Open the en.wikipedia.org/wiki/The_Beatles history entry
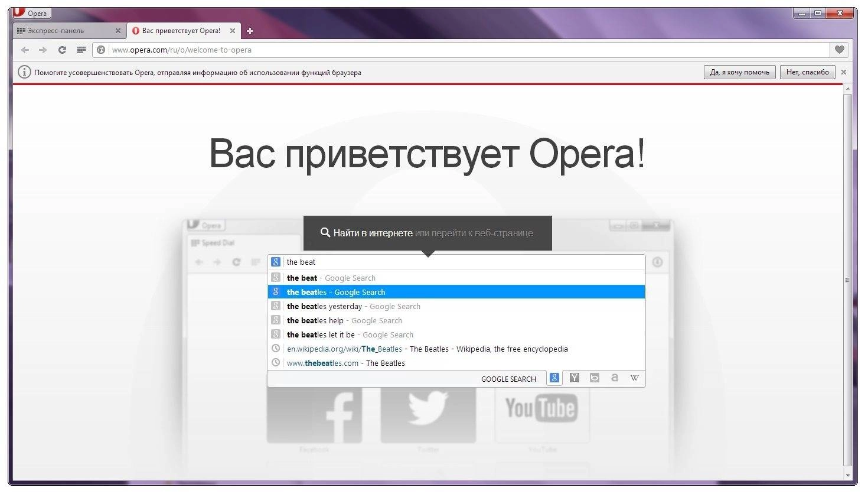Viewport: 868px width, 497px height. [x=456, y=349]
